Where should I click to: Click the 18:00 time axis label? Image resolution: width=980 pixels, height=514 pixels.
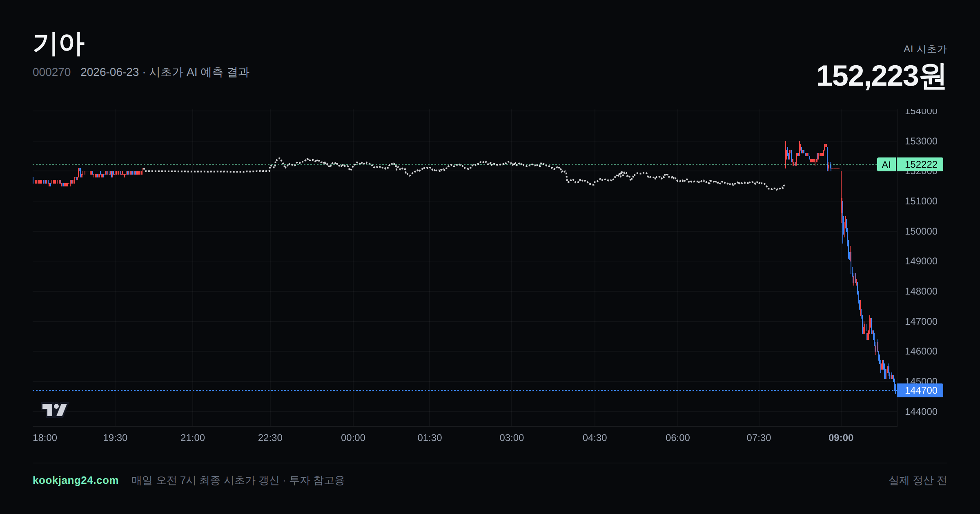coord(45,438)
